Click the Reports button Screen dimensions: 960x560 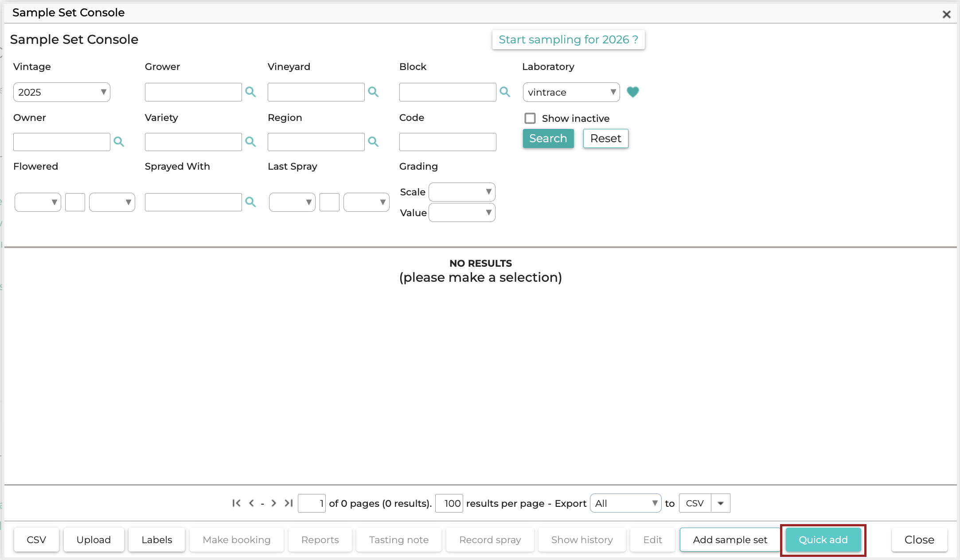320,540
